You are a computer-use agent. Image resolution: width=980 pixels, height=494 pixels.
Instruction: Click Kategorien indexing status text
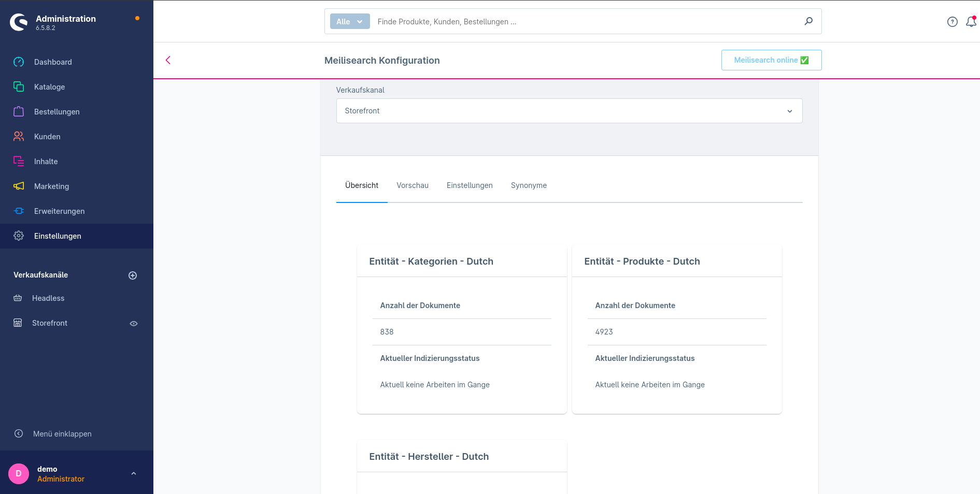point(435,385)
